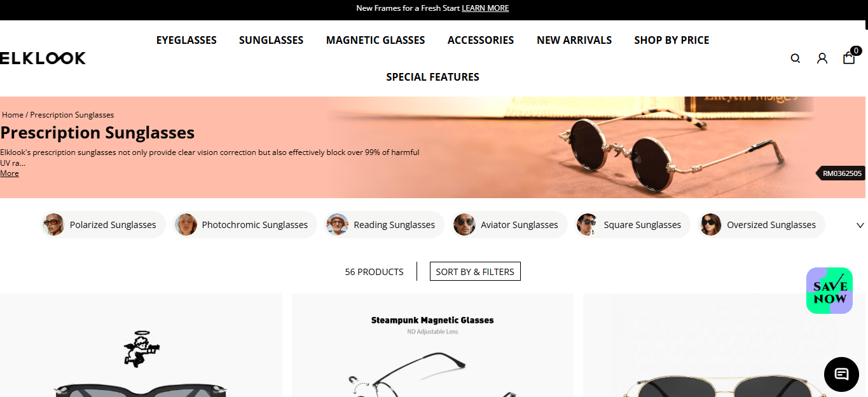Select the Photochromic Sunglasses chip
This screenshot has height=397, width=868.
click(x=245, y=225)
